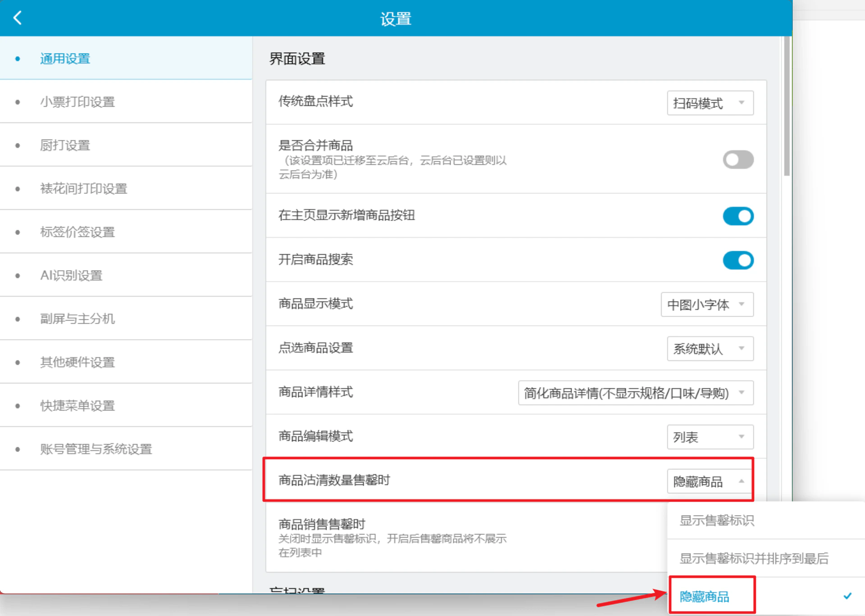Expand 商品显示模式 中图小字体 dropdown
This screenshot has width=865, height=616.
tap(707, 304)
